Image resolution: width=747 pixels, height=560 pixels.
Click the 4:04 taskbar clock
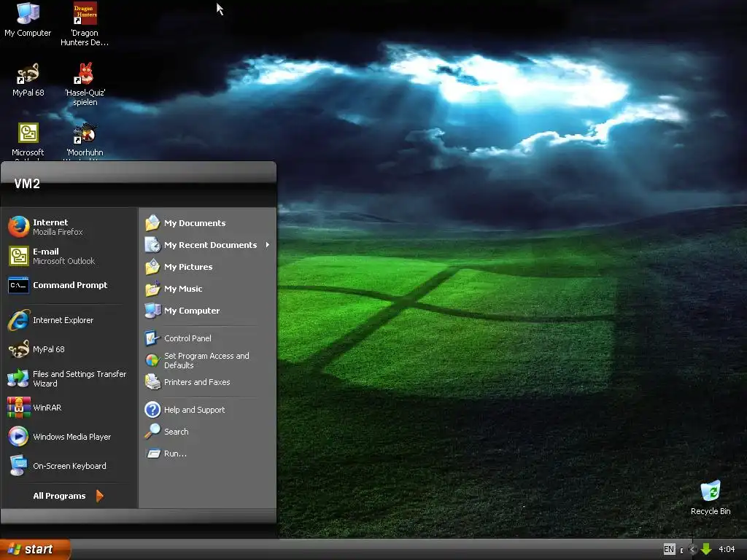(x=727, y=549)
